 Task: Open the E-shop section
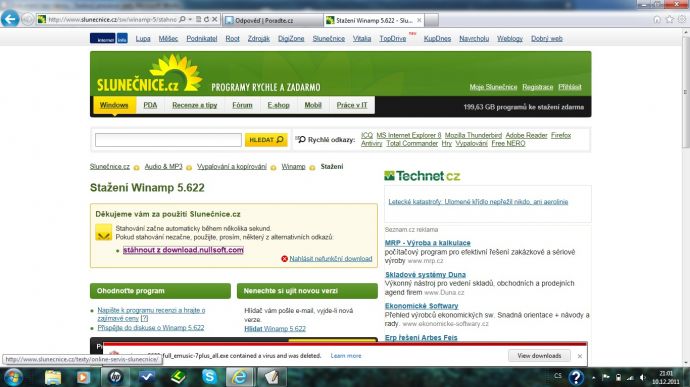[279, 105]
